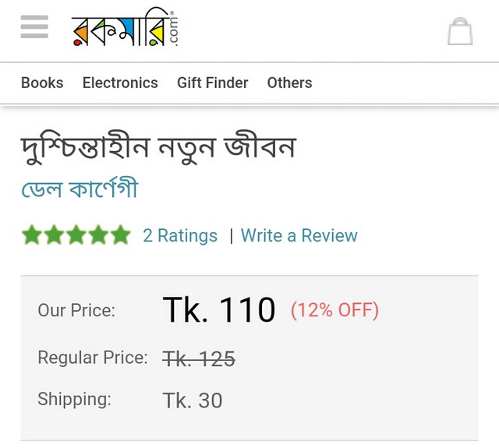Screen dimensions: 499x448
Task: Click Write a Review
Action: coord(299,235)
